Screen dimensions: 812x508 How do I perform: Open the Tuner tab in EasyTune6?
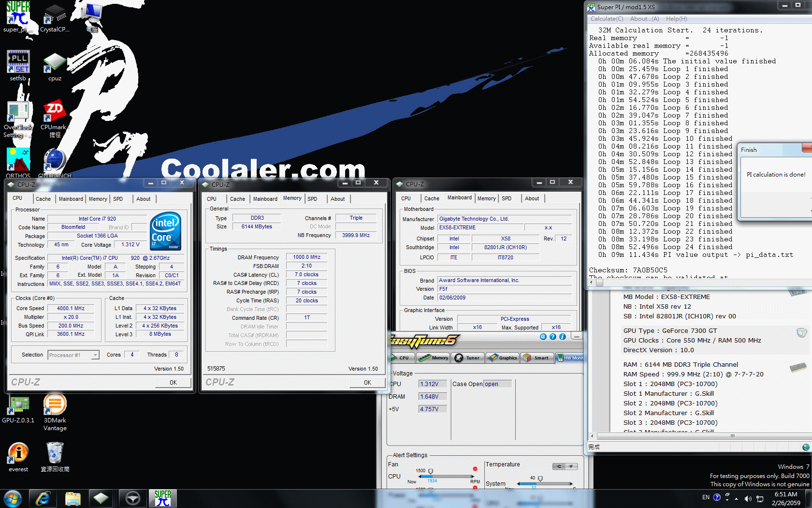click(468, 358)
